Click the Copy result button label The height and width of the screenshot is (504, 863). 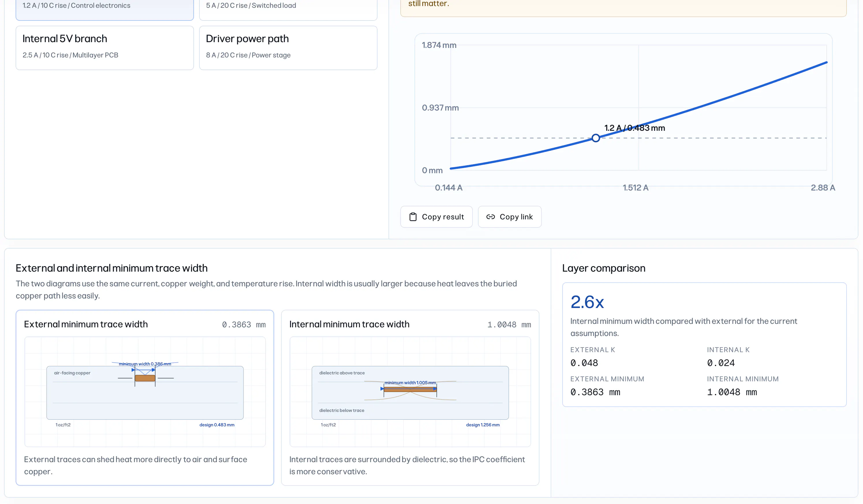pyautogui.click(x=443, y=217)
